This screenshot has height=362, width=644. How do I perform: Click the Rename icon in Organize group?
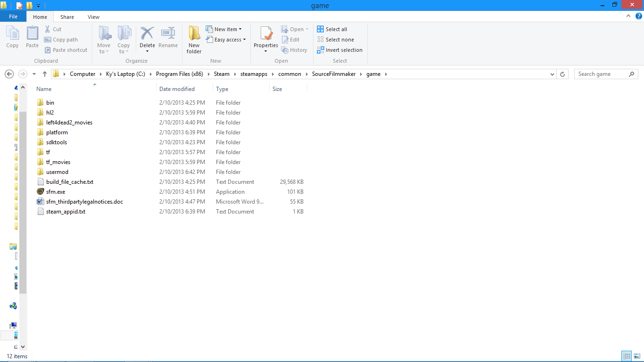168,33
